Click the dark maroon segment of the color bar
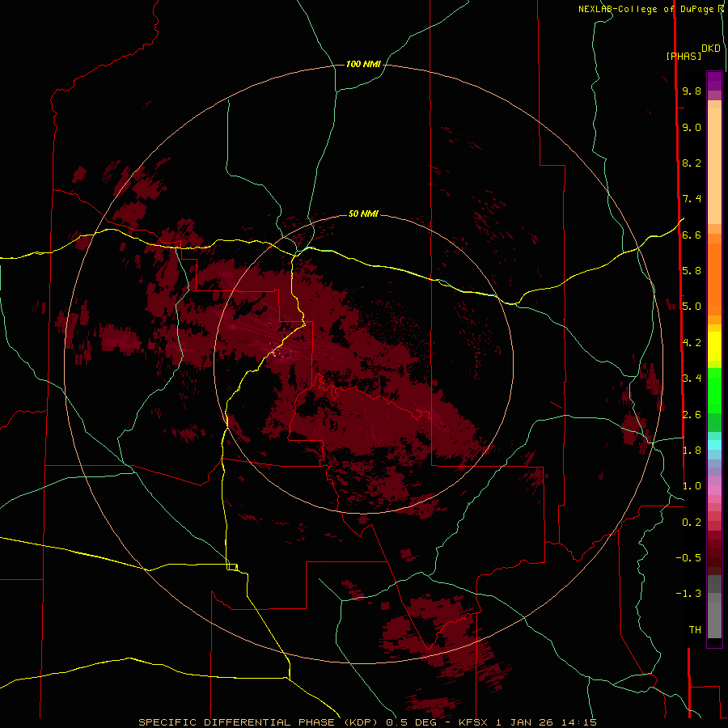Image resolution: width=728 pixels, height=728 pixels. click(x=714, y=552)
